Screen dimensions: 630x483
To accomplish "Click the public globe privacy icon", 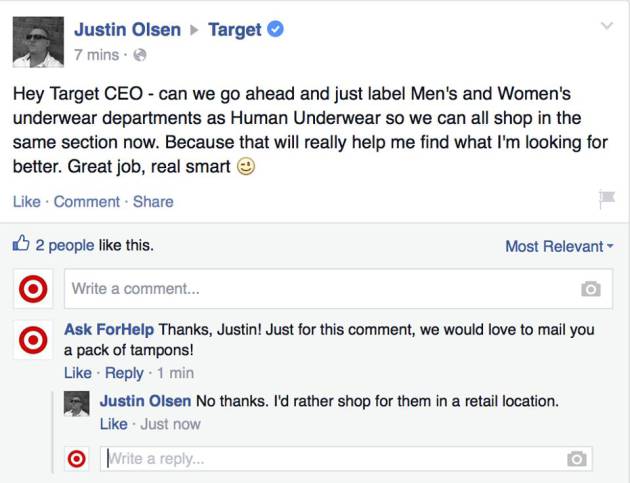I will click(x=139, y=55).
